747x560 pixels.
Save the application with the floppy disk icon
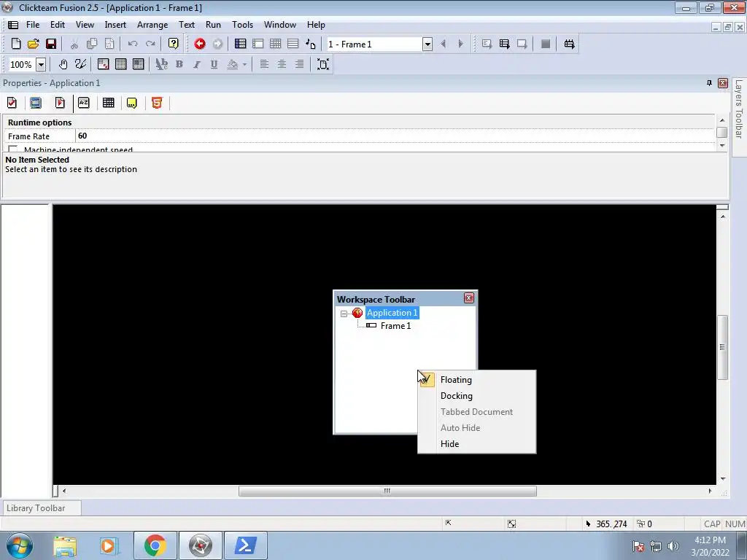pos(51,44)
